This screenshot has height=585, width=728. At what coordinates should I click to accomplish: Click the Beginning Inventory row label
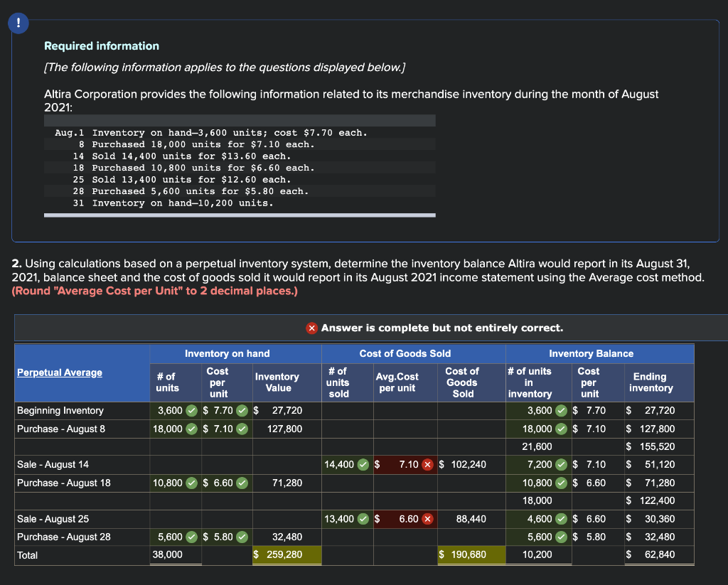60,411
